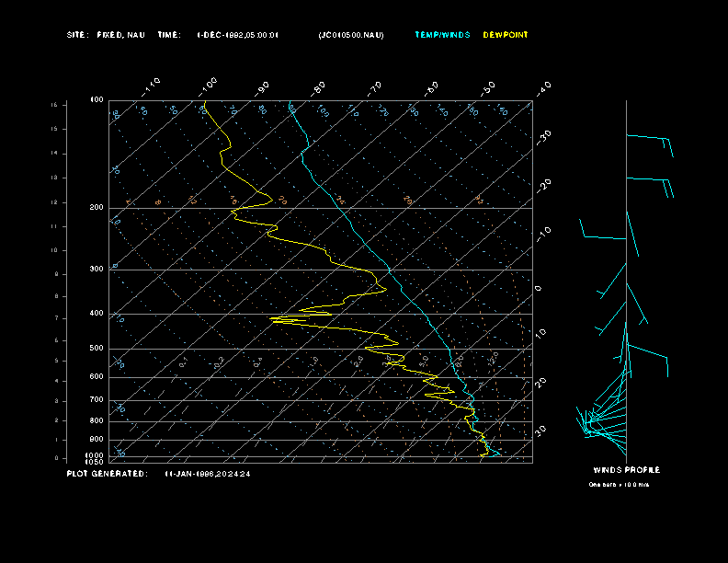Click the "WINDS PROFILE" caption
This screenshot has width=728, height=563.
point(627,470)
